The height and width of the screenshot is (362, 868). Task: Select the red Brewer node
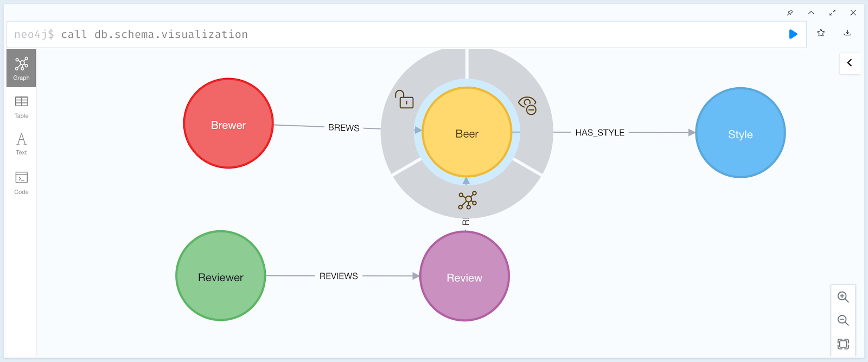[x=228, y=124]
